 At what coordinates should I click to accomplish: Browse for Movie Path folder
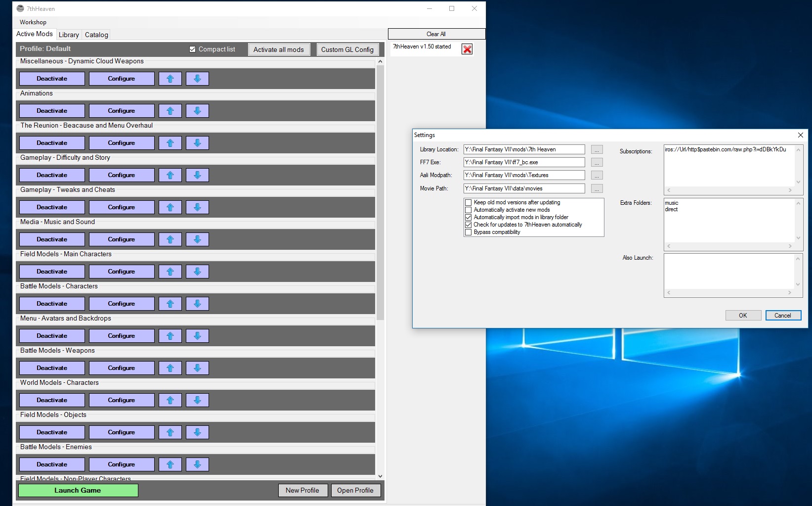click(x=597, y=188)
